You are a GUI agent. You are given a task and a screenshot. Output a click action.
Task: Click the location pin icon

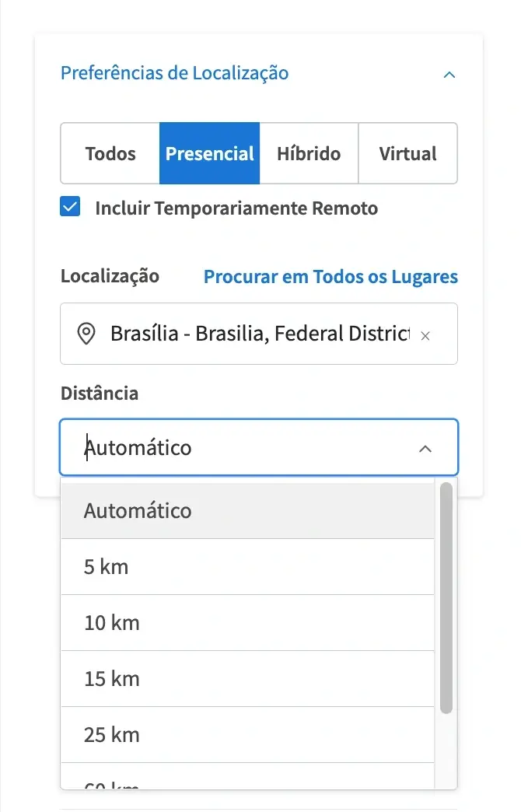pos(86,334)
